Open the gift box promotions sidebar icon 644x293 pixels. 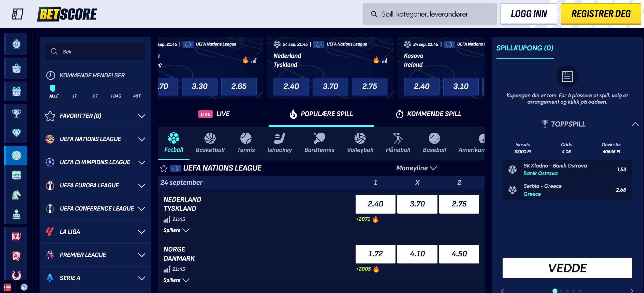[x=16, y=91]
